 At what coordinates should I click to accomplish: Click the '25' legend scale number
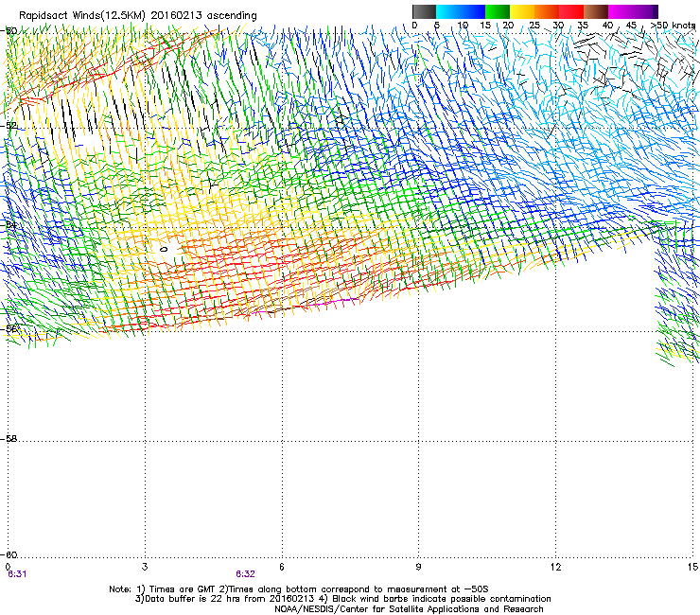(534, 26)
